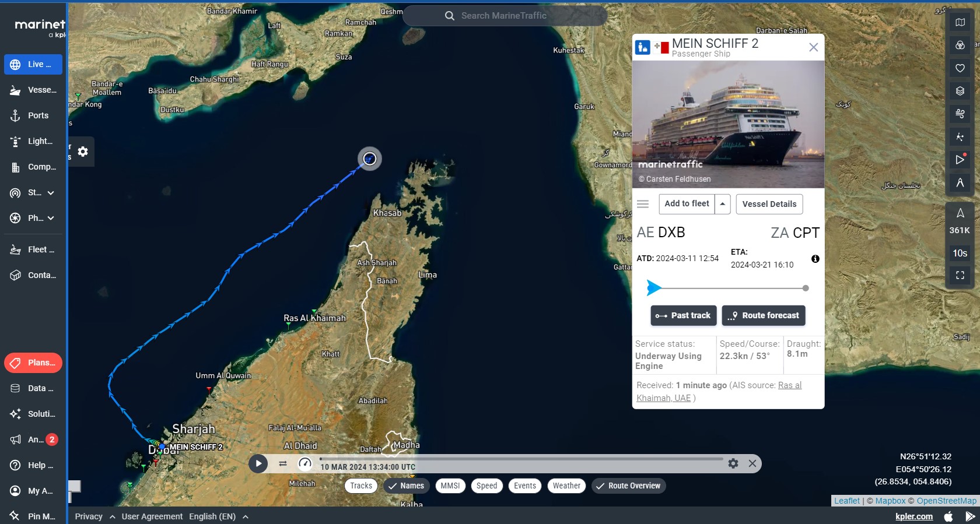
Task: Click the voyage progress bar
Action: [728, 288]
